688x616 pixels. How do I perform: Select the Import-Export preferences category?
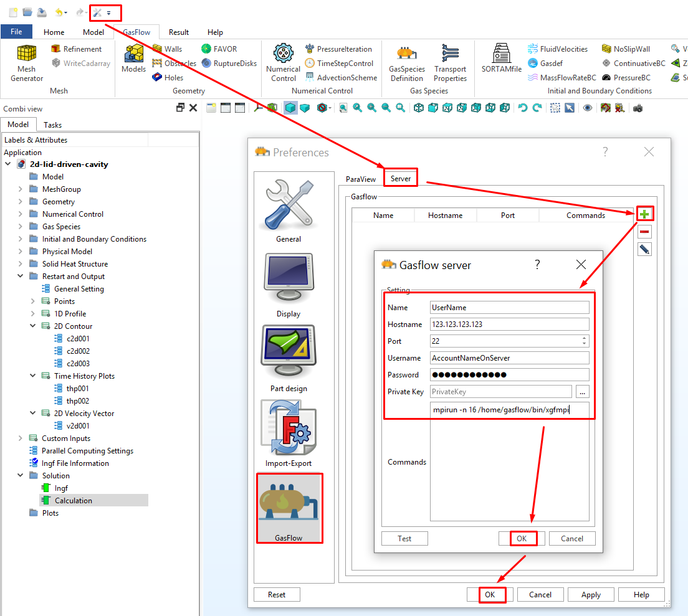click(x=288, y=433)
